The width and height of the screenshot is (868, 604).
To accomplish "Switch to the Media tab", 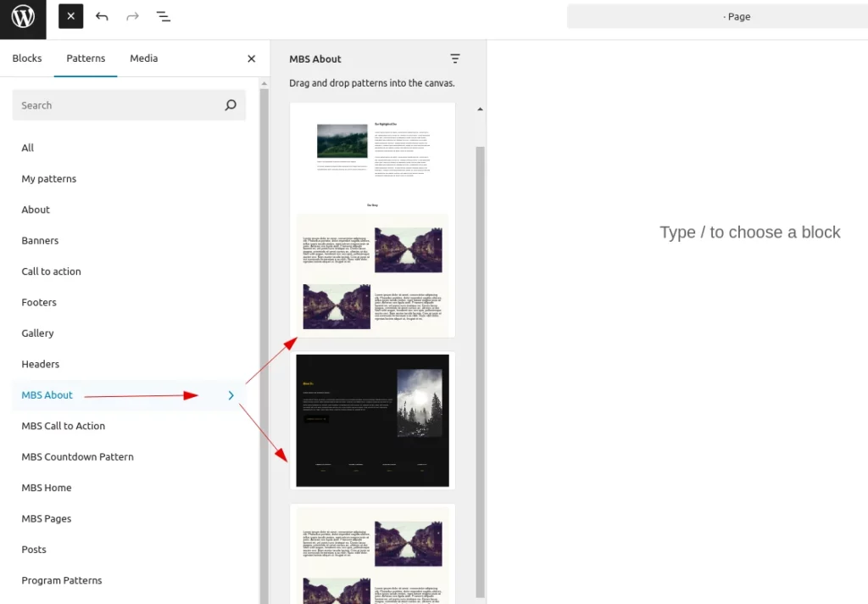I will (143, 59).
